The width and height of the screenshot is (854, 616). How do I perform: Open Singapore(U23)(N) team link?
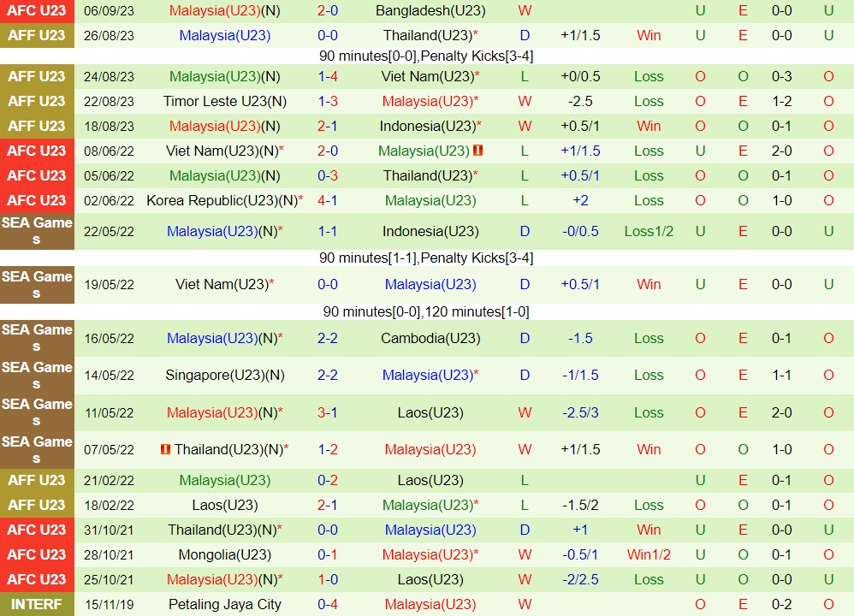[x=224, y=376]
